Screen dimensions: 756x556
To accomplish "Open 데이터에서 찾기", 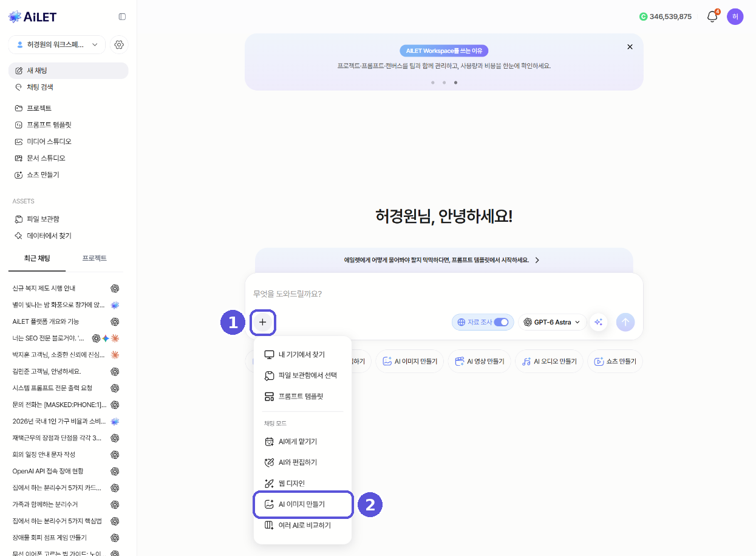I will [x=68, y=236].
